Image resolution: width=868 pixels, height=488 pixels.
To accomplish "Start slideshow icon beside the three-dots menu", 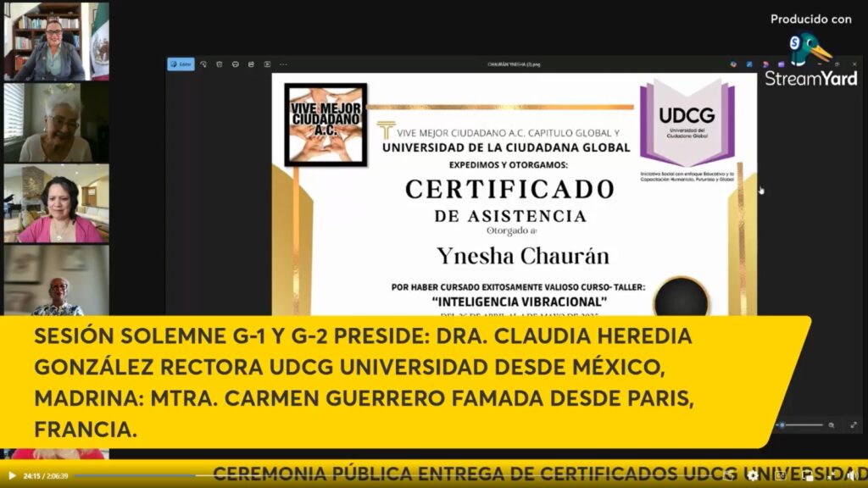I will click(x=267, y=64).
